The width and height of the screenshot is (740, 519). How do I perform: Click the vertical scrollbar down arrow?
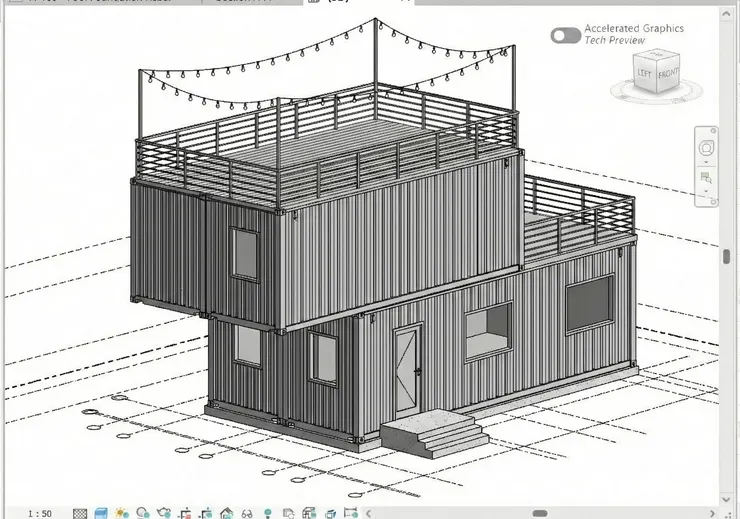(726, 499)
